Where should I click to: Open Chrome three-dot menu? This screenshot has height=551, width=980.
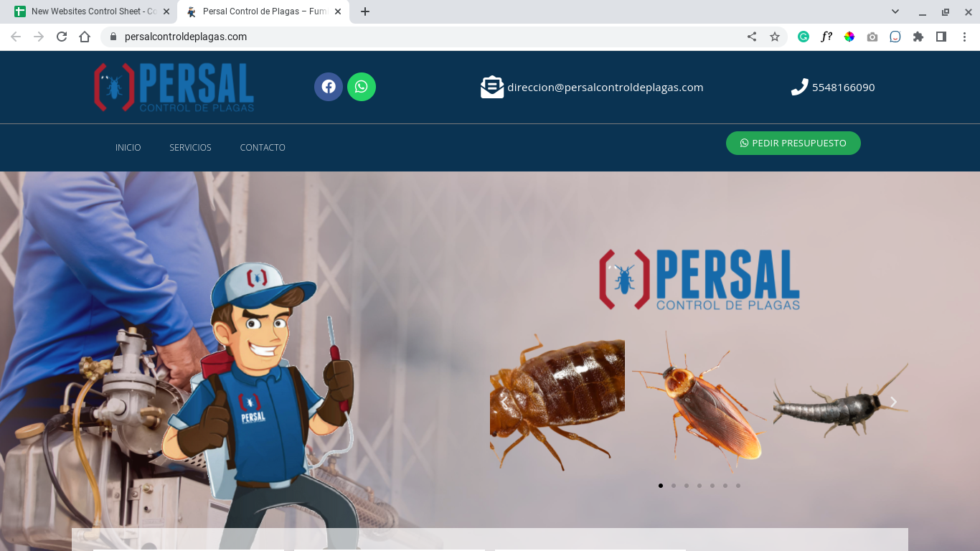pos(964,37)
